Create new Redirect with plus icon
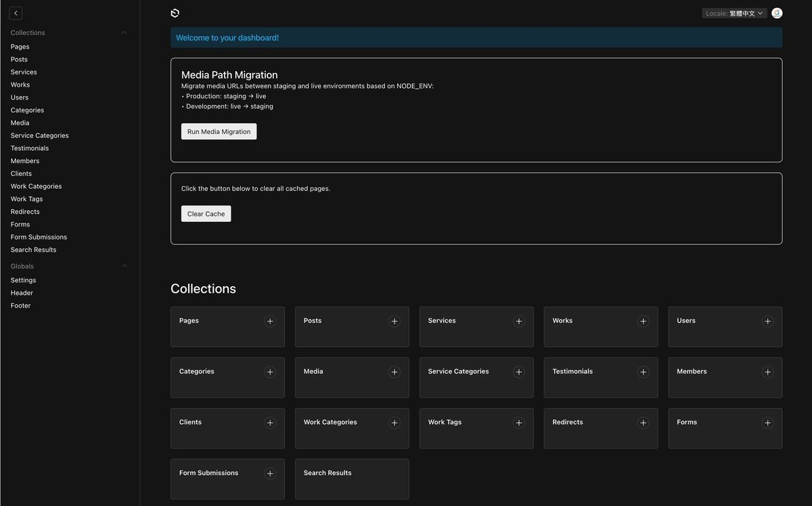812x506 pixels. 644,423
